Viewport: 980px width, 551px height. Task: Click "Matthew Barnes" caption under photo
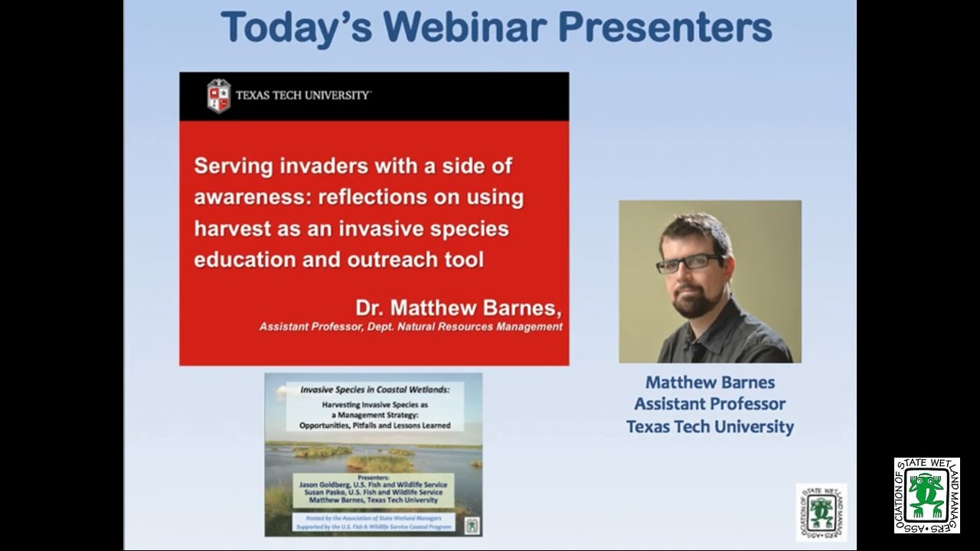click(710, 382)
